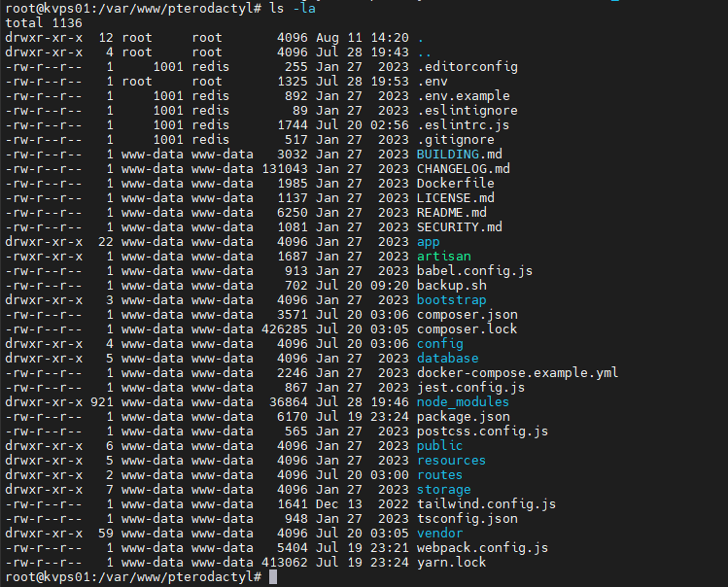Select the 59 link count of vendor
The width and height of the screenshot is (728, 587).
click(x=106, y=534)
